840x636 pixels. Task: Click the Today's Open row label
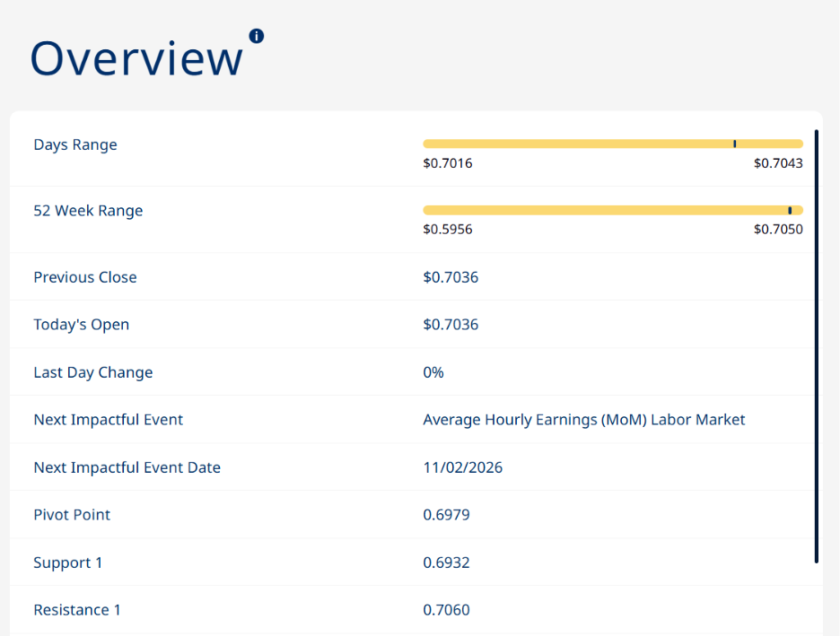tap(82, 325)
